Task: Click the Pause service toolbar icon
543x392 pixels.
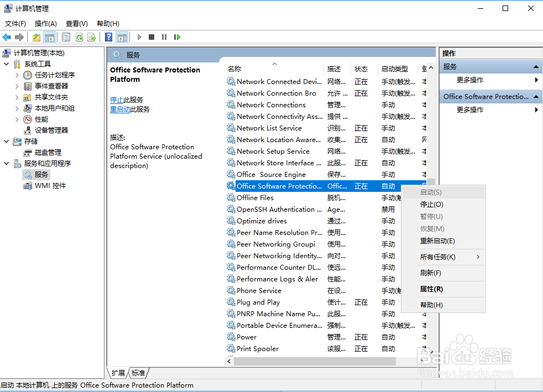Action: pos(164,37)
